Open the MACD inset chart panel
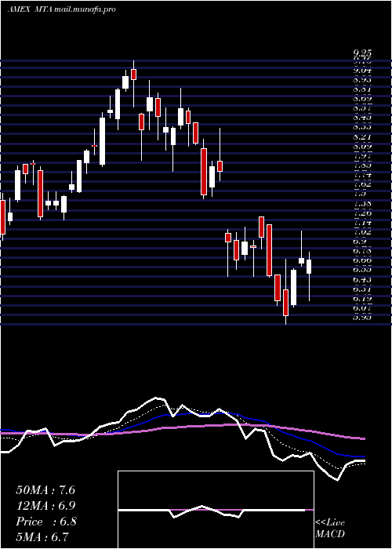The image size is (392, 549). (x=216, y=510)
